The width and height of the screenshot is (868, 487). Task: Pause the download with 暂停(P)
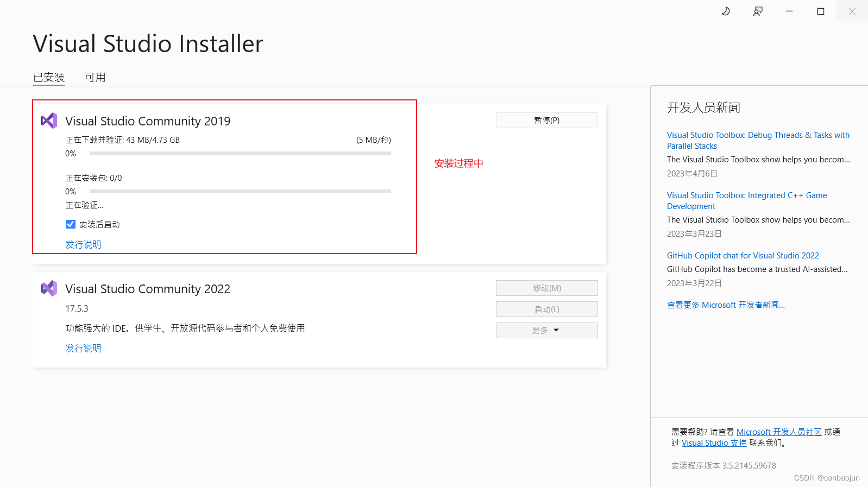click(547, 120)
